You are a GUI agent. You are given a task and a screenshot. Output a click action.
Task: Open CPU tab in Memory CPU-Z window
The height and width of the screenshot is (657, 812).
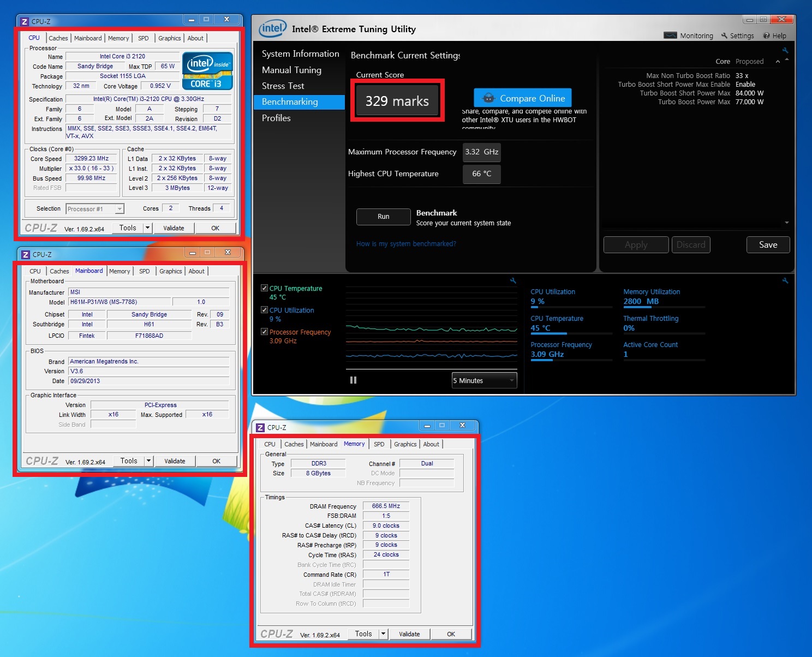coord(270,444)
